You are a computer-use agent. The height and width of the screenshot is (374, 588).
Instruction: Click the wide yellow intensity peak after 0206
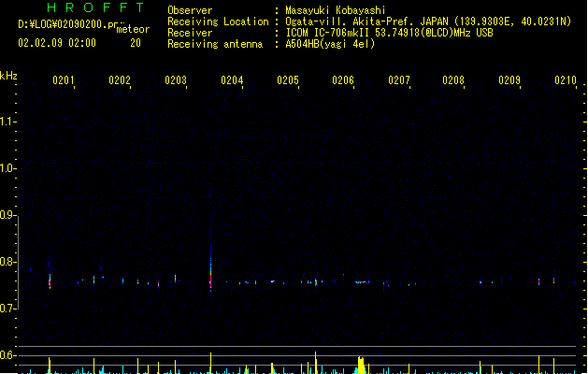click(x=361, y=366)
